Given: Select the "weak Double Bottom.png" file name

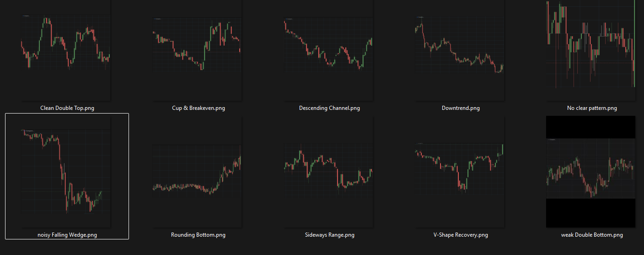Looking at the screenshot, I should click(592, 235).
